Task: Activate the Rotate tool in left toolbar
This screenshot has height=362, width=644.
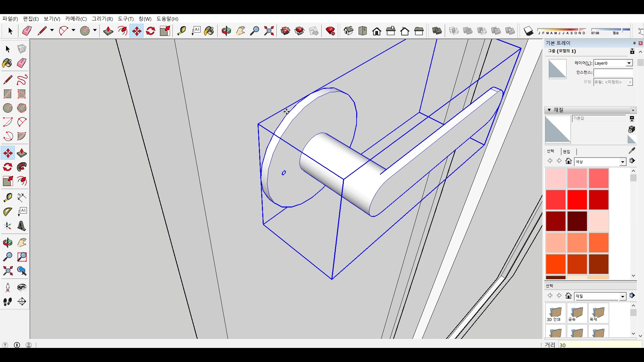Action: [8, 167]
